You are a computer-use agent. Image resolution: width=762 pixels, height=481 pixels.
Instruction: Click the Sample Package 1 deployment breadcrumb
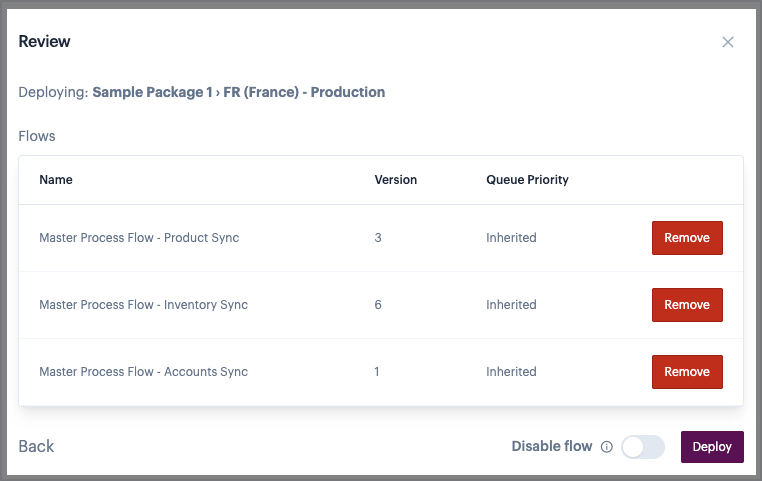pos(152,92)
